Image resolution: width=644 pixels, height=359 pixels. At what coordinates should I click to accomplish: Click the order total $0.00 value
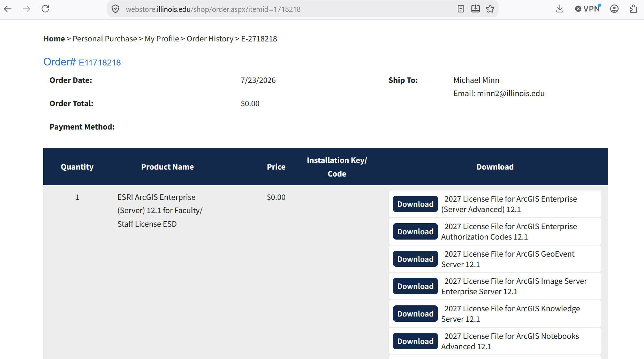(250, 104)
